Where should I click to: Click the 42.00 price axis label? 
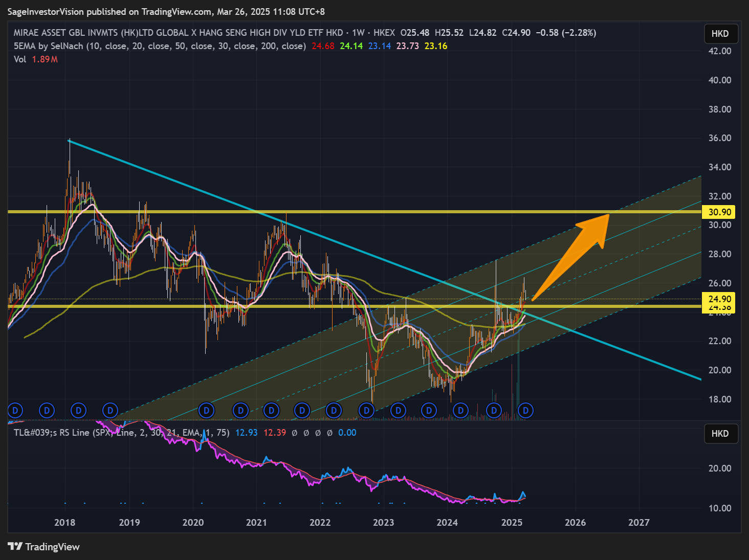[x=720, y=51]
